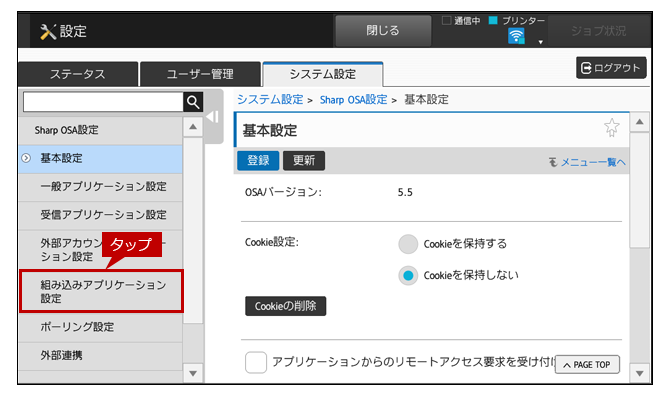The width and height of the screenshot is (670, 396).
Task: Add page to favorites with star icon
Action: coord(611,127)
